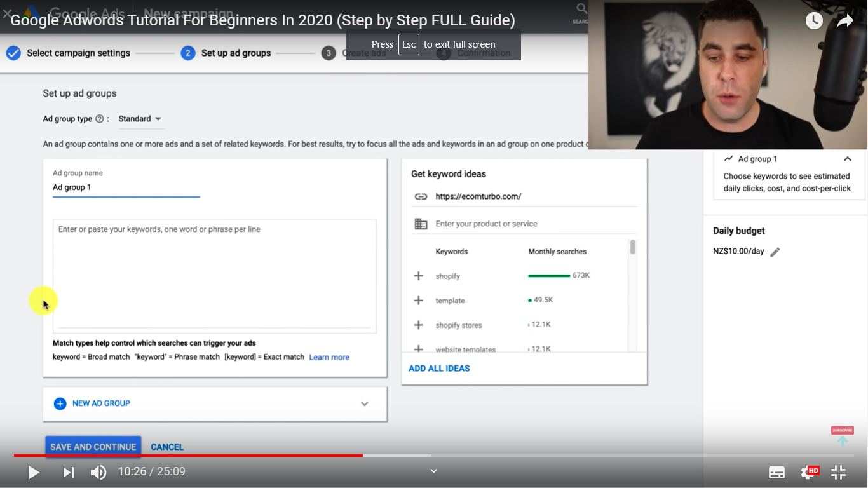The height and width of the screenshot is (488, 868).
Task: Click the Ad group 1 trend chart icon
Action: 728,159
